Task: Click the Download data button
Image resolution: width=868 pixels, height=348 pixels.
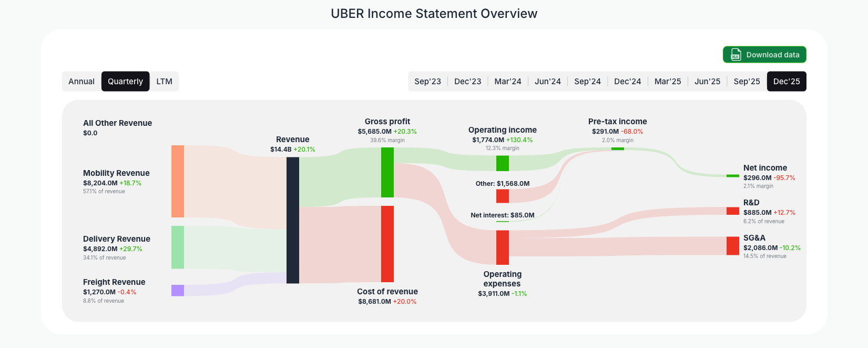Action: [x=764, y=54]
